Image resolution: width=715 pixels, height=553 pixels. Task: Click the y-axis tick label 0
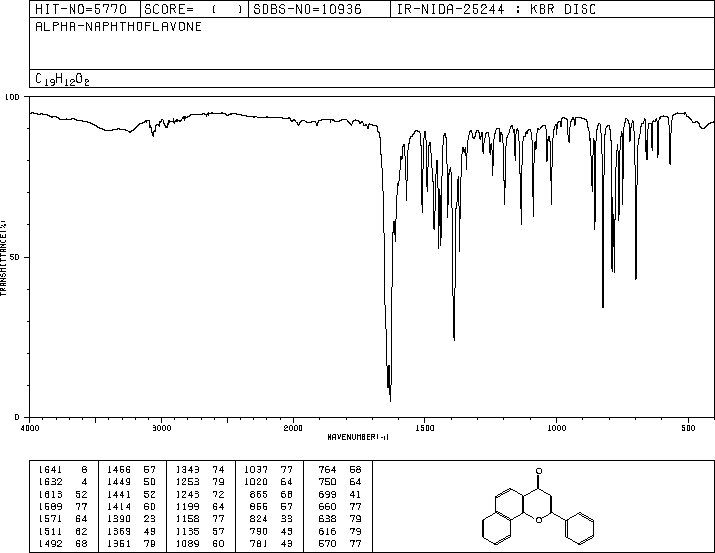[17, 417]
